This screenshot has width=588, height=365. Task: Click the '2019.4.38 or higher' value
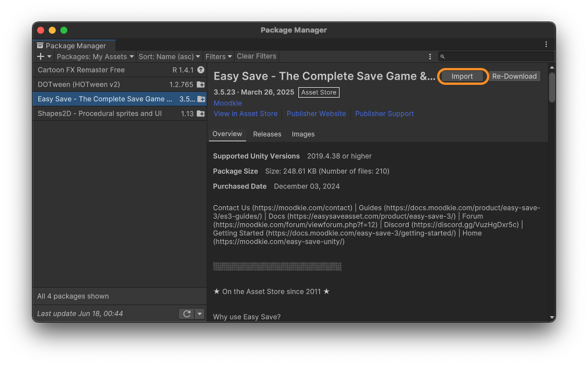[x=340, y=156]
